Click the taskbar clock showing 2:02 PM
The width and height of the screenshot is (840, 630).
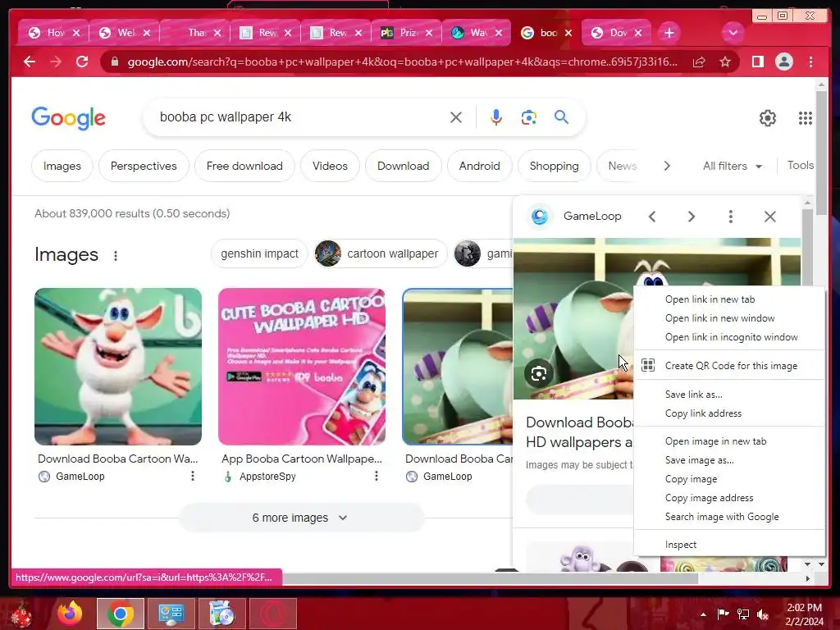coord(804,614)
